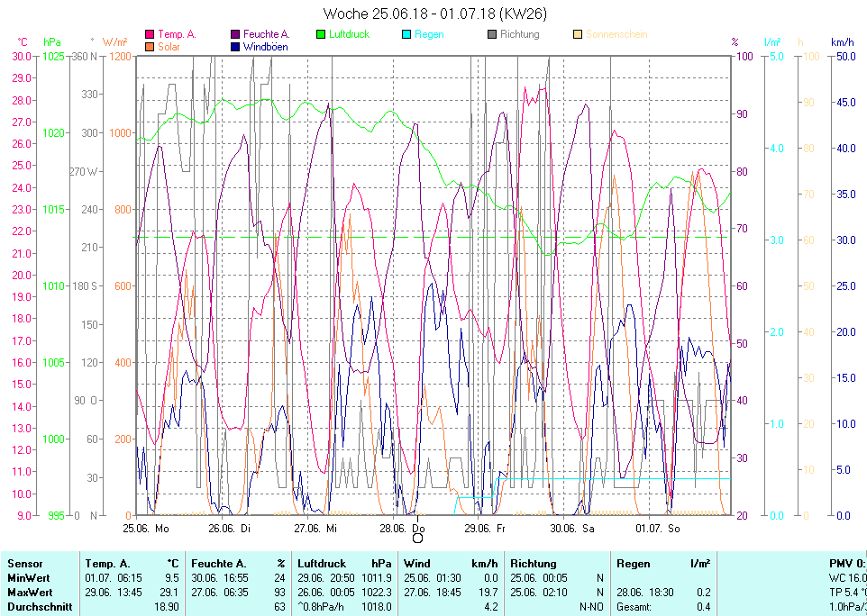Click the 26.06. Di date label
Viewport: 867px width, 616px height.
tap(230, 529)
